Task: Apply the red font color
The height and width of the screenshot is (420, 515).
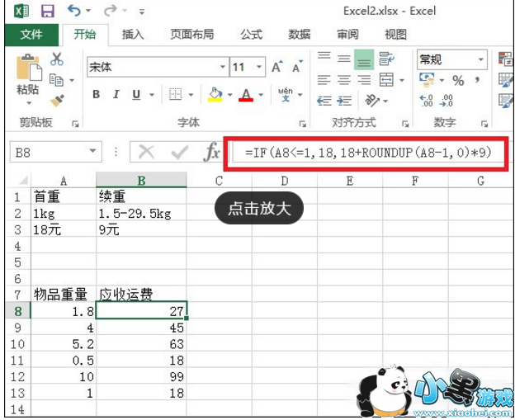Action: coord(246,95)
